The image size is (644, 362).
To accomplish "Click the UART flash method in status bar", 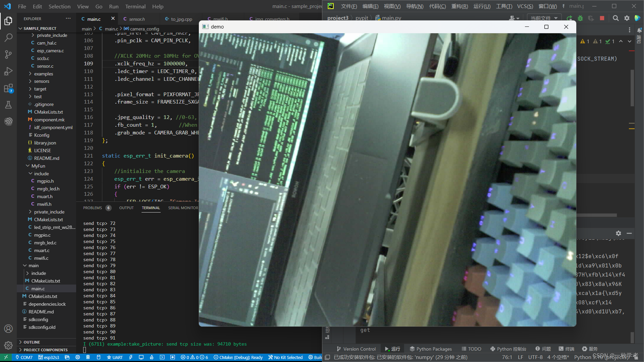I will [x=115, y=357].
